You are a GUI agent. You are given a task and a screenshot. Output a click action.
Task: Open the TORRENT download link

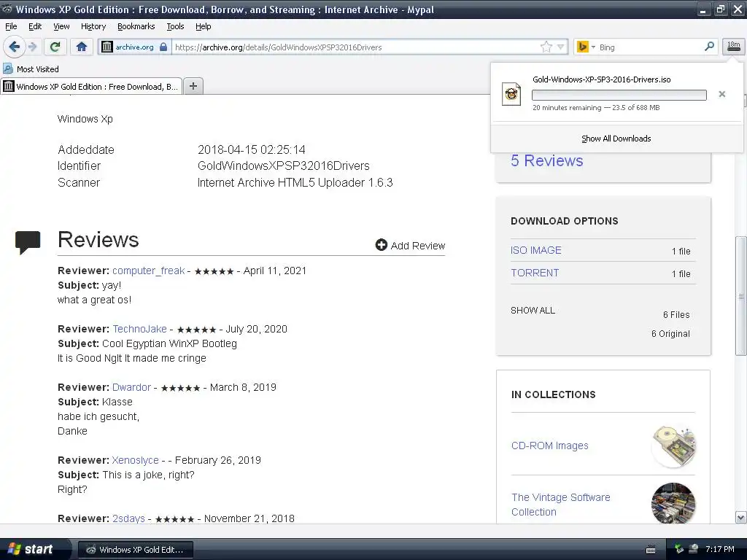click(535, 273)
